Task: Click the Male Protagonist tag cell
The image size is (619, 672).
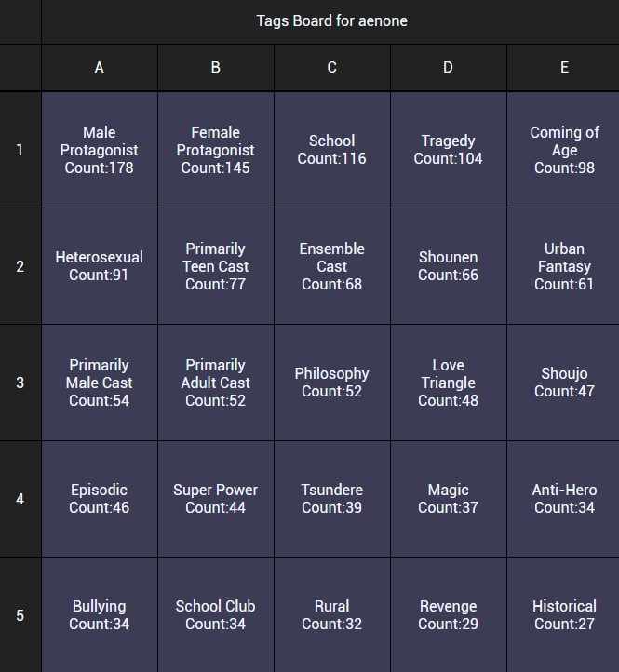Action: click(100, 150)
